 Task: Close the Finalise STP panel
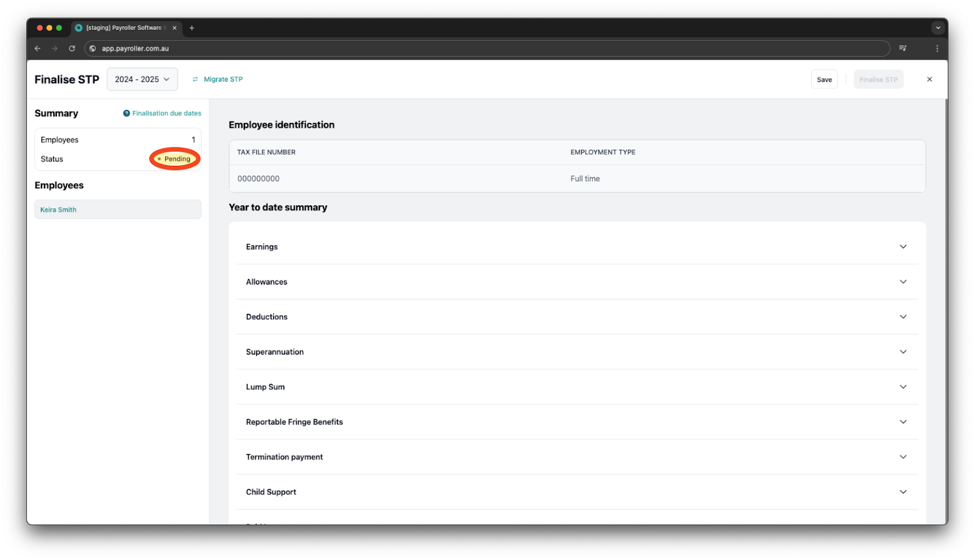click(x=929, y=79)
